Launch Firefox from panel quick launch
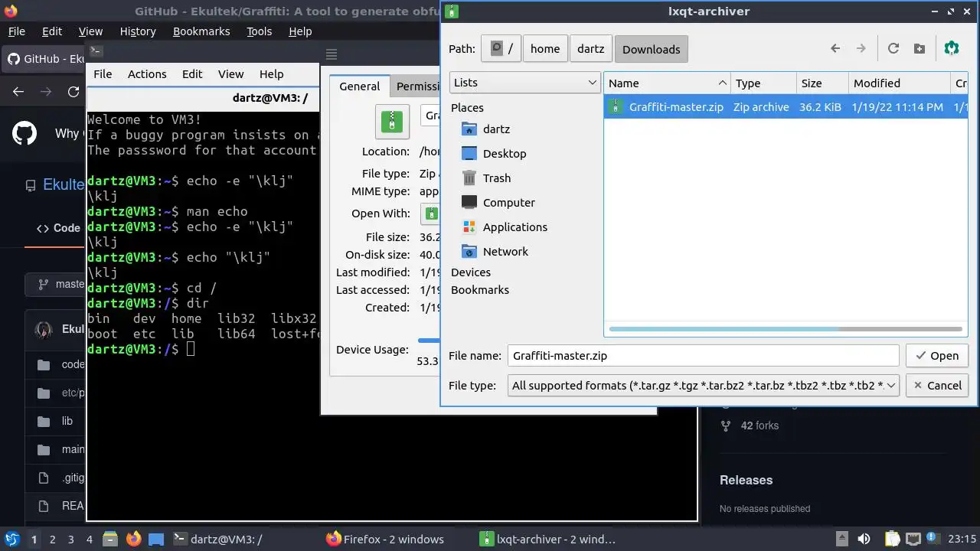Image resolution: width=980 pixels, height=551 pixels. [x=133, y=540]
